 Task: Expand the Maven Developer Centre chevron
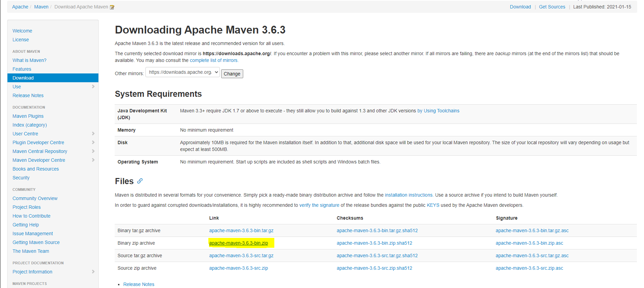coord(93,160)
